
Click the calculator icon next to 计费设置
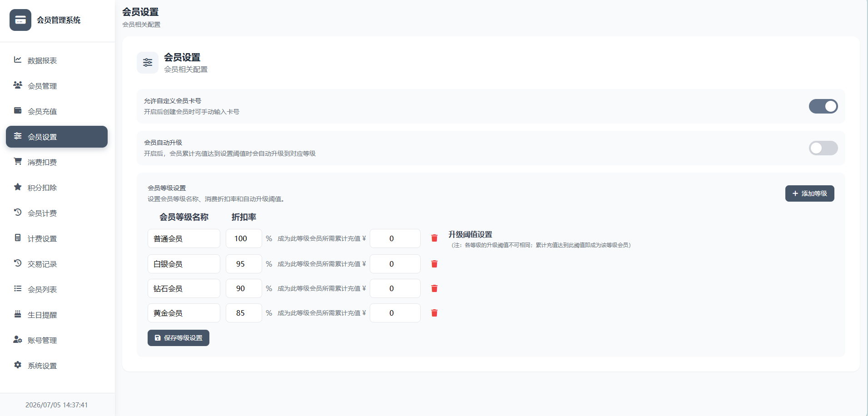[18, 238]
